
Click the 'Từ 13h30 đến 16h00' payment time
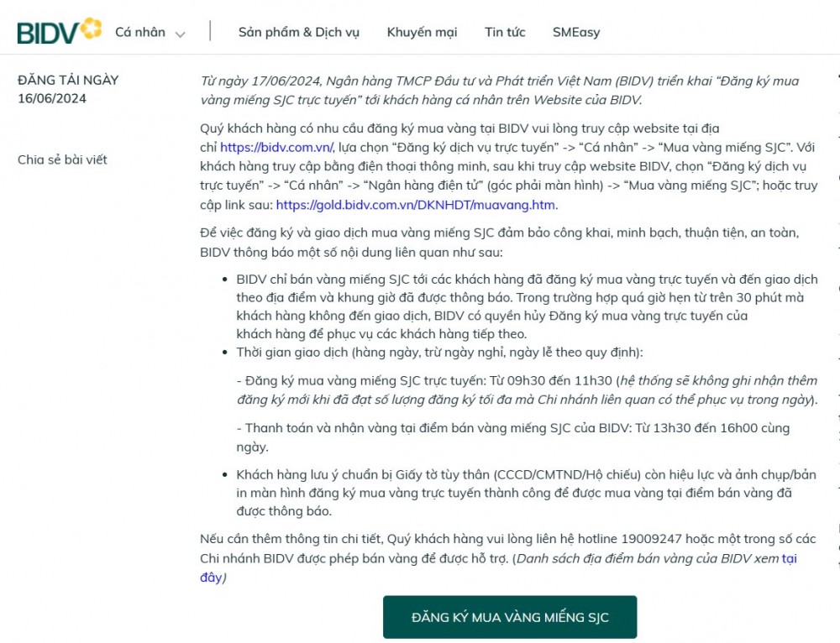(x=697, y=428)
